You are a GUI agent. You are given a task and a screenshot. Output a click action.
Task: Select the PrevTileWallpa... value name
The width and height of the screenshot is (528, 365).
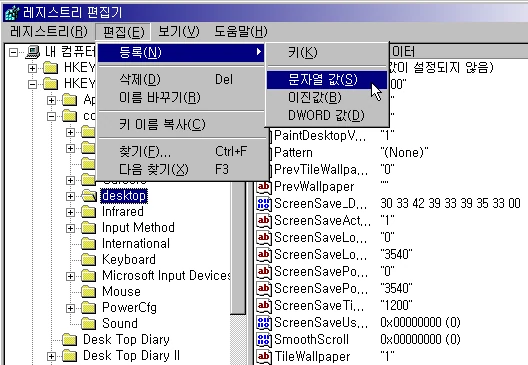[321, 169]
